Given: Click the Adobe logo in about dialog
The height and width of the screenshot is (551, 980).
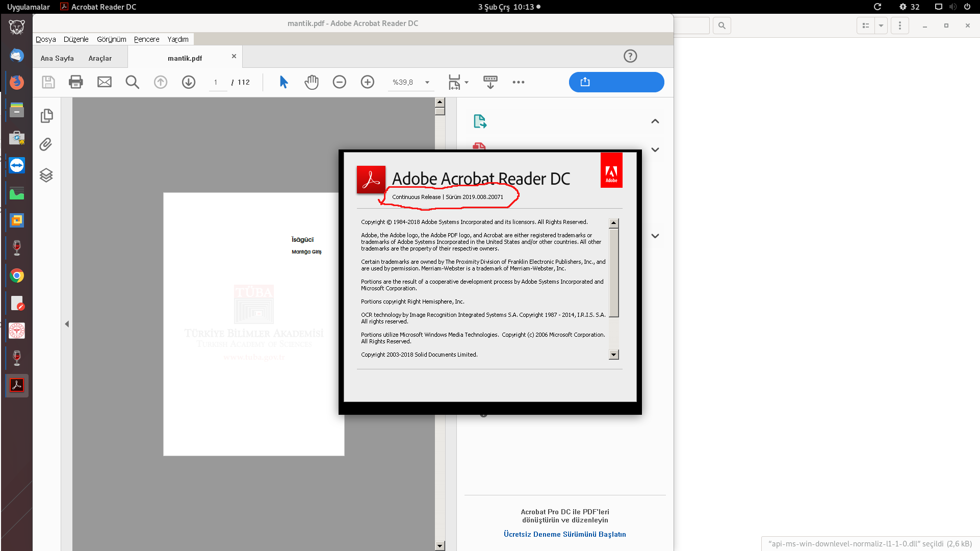Looking at the screenshot, I should pyautogui.click(x=611, y=170).
